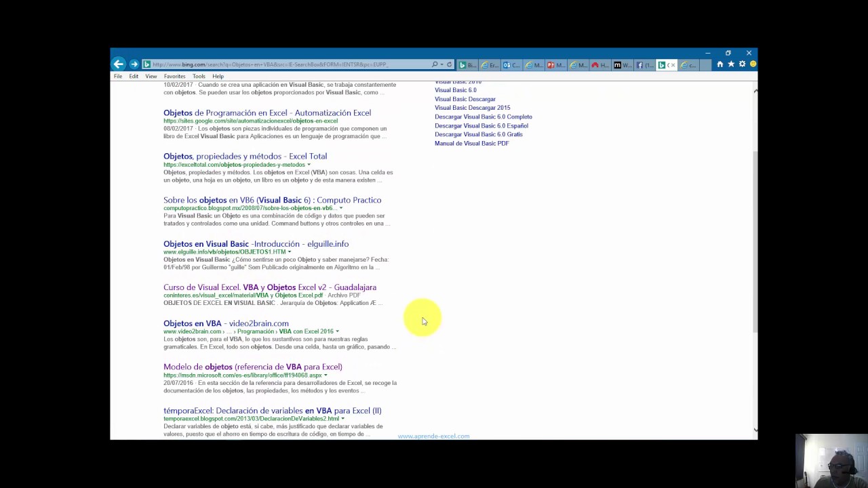Click the sites.google.com automatizacionexcel green URL
This screenshot has height=488, width=868.
point(250,121)
